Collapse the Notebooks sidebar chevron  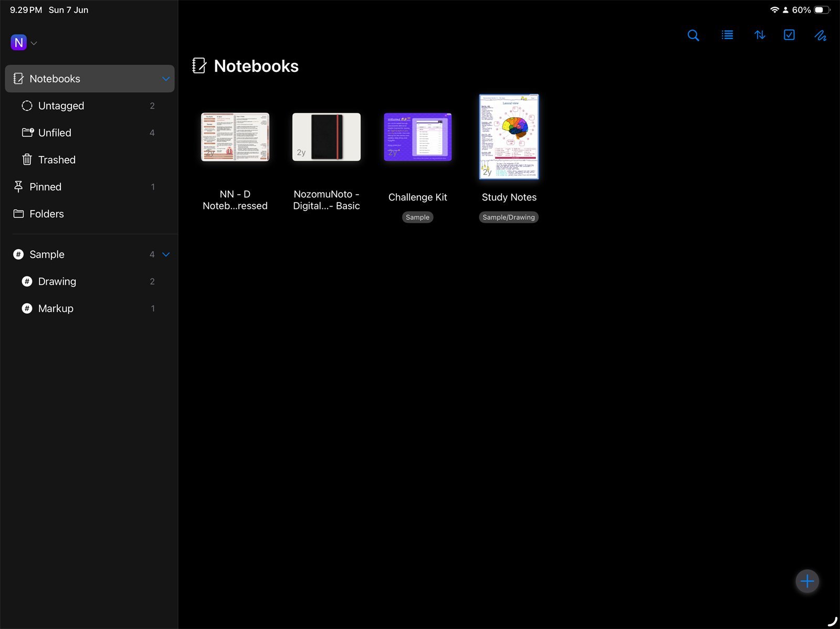click(166, 79)
